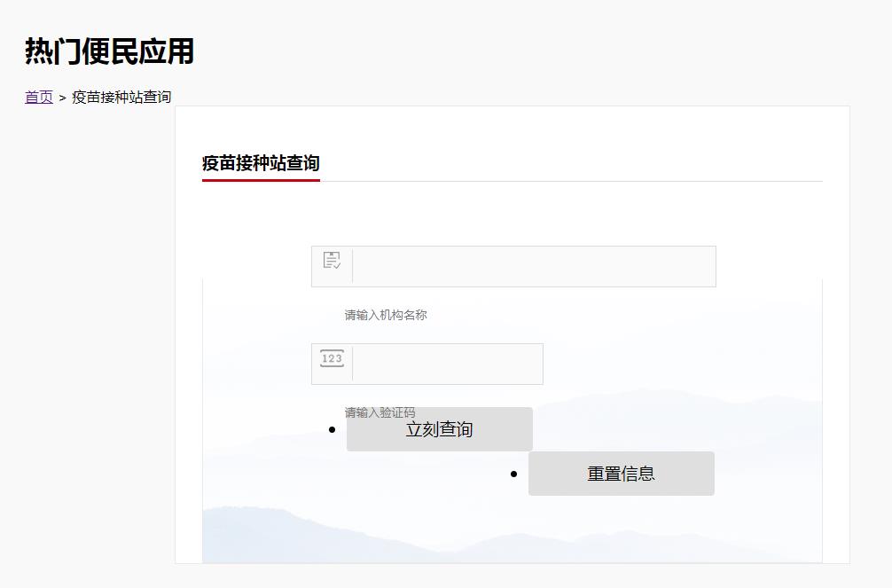Image resolution: width=892 pixels, height=588 pixels.
Task: Click the 请输入验证码 hint text
Action: pyautogui.click(x=379, y=412)
